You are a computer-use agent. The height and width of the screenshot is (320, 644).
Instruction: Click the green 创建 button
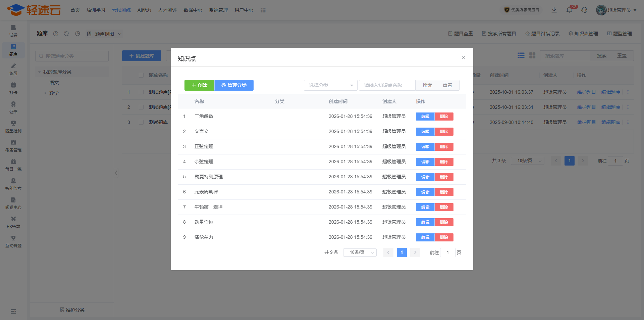click(x=199, y=85)
